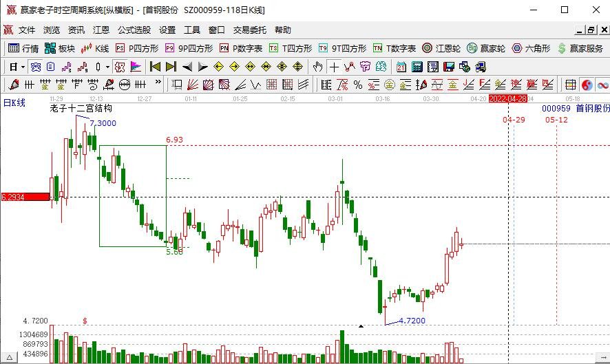Expand the 日 period dropdown arrow
The width and height of the screenshot is (610, 364).
23,67
